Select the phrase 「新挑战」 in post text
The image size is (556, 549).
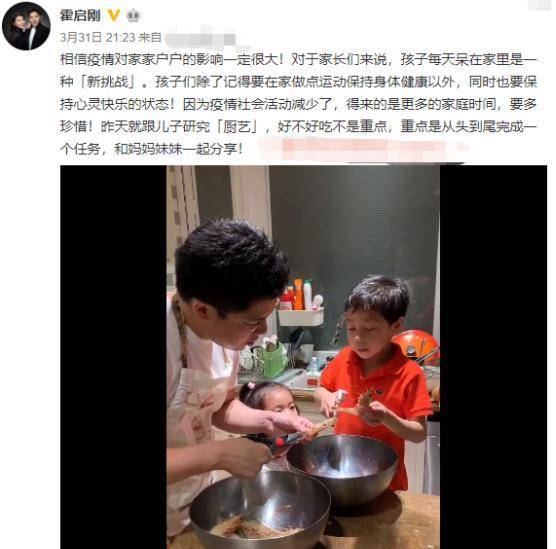click(x=108, y=82)
